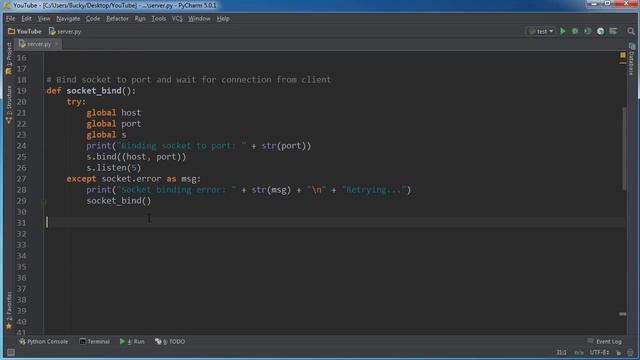Click 'except socket.error as msg:' line
This screenshot has height=360, width=640.
point(133,179)
